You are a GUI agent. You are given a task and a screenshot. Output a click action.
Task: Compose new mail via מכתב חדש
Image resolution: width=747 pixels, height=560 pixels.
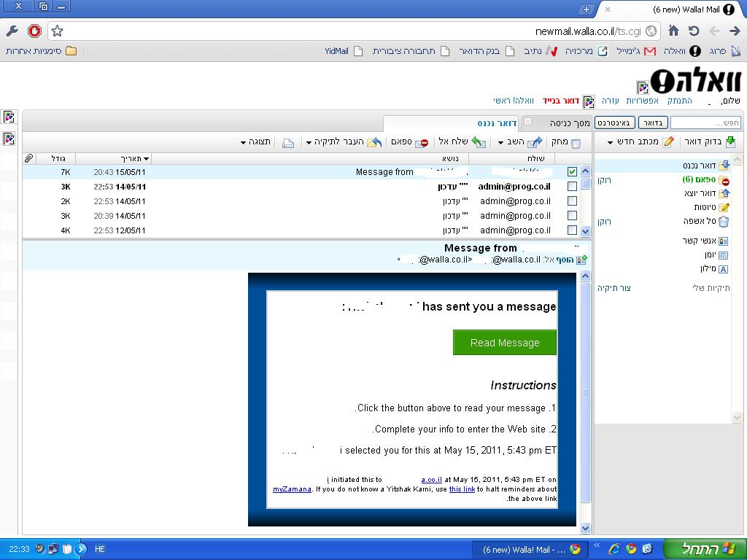click(x=646, y=141)
